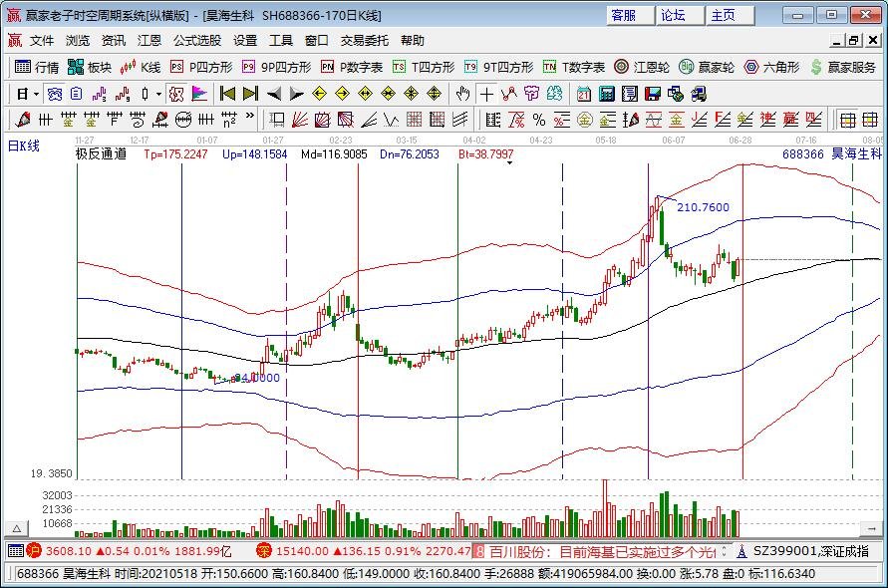Open the 9T四方形 tool

click(x=498, y=68)
